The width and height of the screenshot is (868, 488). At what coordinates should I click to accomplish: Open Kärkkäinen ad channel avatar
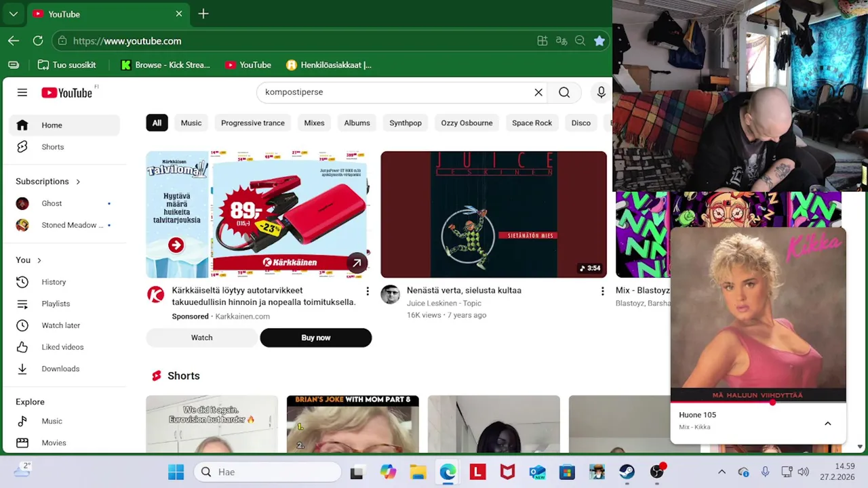[155, 294]
